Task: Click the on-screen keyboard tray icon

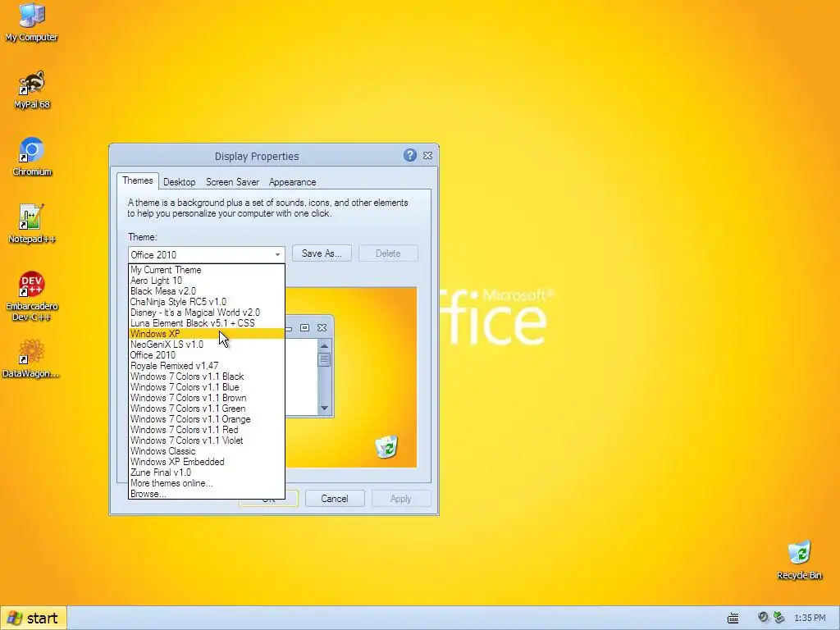Action: click(x=733, y=619)
